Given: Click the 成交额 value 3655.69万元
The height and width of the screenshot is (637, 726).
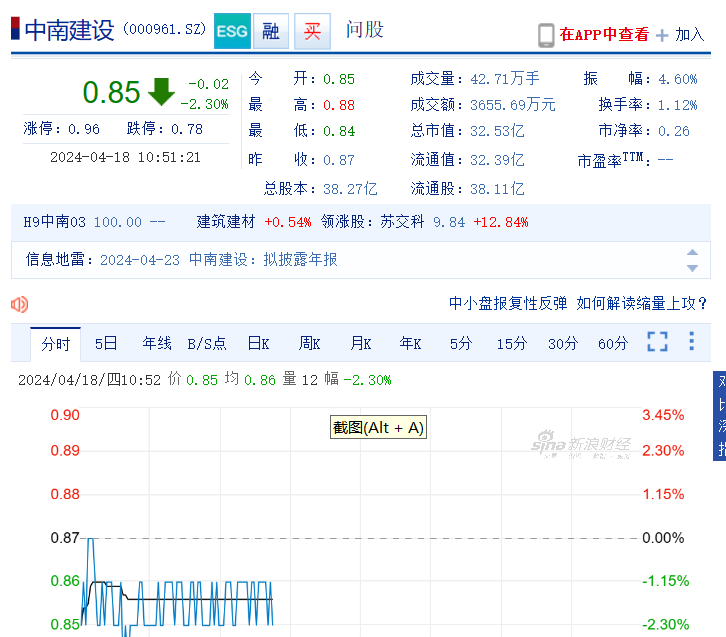Looking at the screenshot, I should (513, 105).
